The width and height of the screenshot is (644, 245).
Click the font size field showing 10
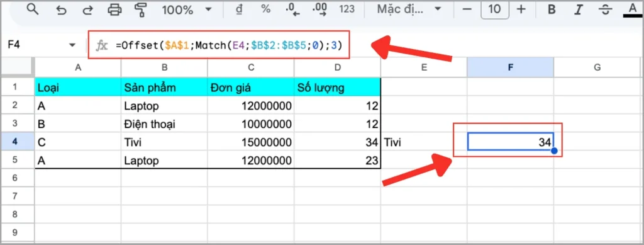coord(494,9)
